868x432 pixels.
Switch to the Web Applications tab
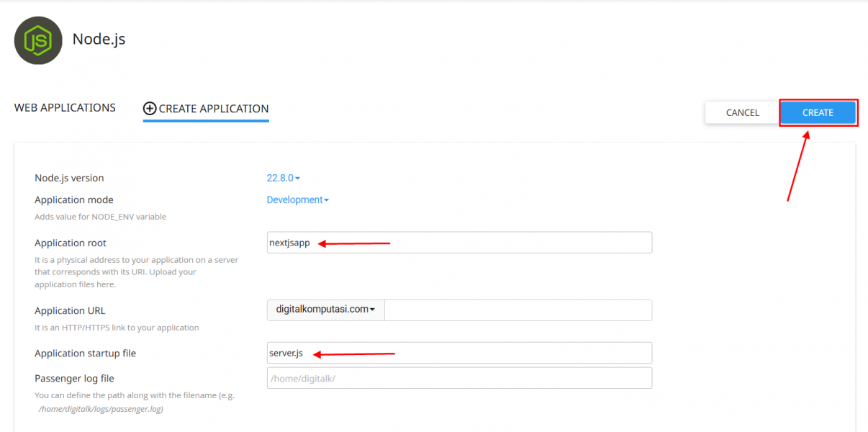pos(65,107)
